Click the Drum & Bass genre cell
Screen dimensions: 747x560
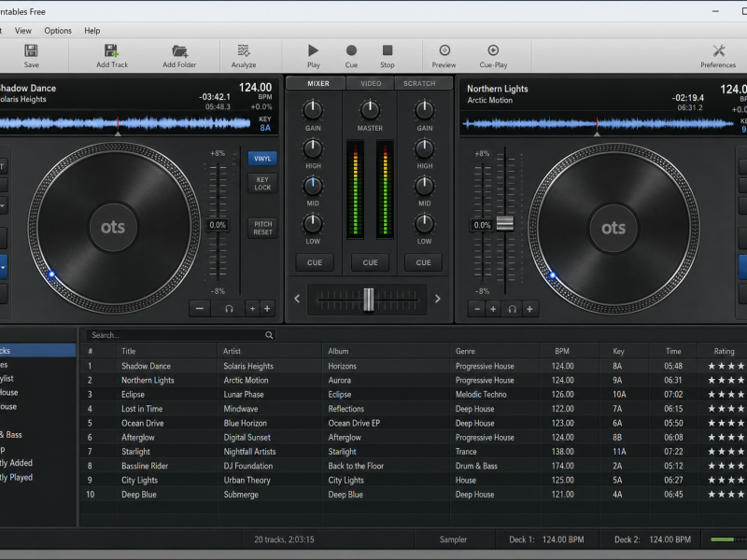pos(476,466)
